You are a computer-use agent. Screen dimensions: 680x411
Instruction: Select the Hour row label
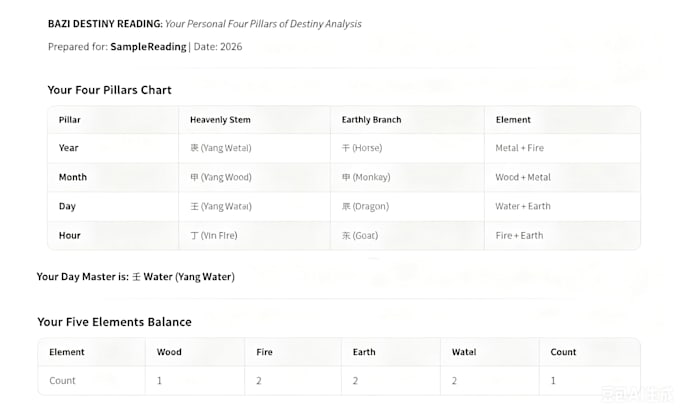pyautogui.click(x=70, y=235)
